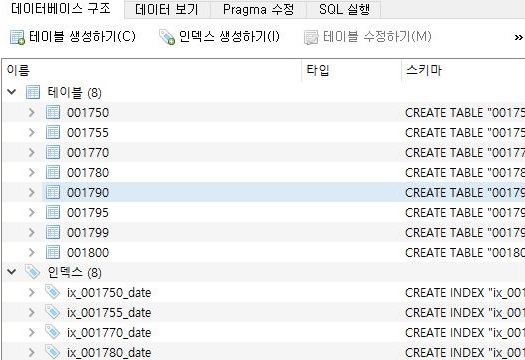Open the 데이터 보기 tab

pyautogui.click(x=167, y=9)
